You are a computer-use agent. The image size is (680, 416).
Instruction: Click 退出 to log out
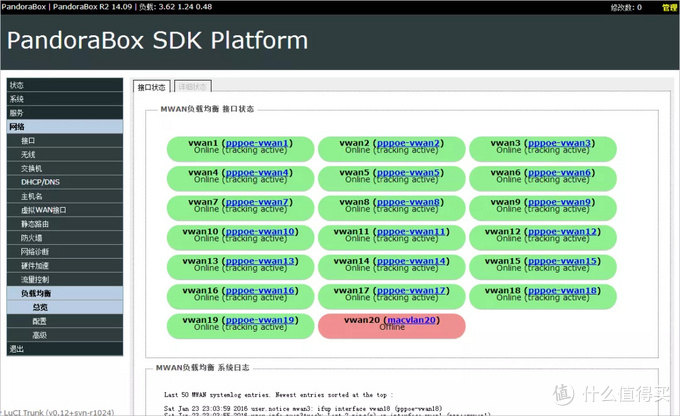pos(17,349)
